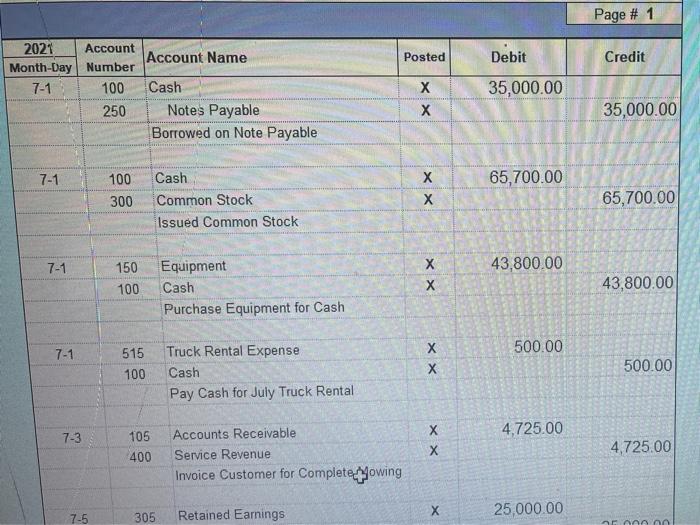Select the 25,000.00 debit cell
The height and width of the screenshot is (525, 700).
click(x=512, y=509)
